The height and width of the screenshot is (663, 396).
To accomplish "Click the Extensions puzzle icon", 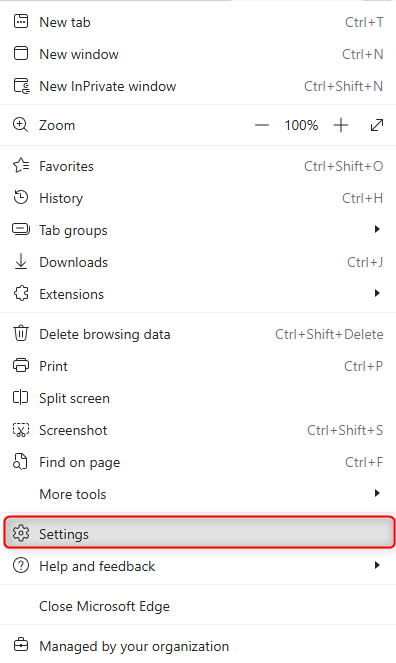I will [x=21, y=293].
